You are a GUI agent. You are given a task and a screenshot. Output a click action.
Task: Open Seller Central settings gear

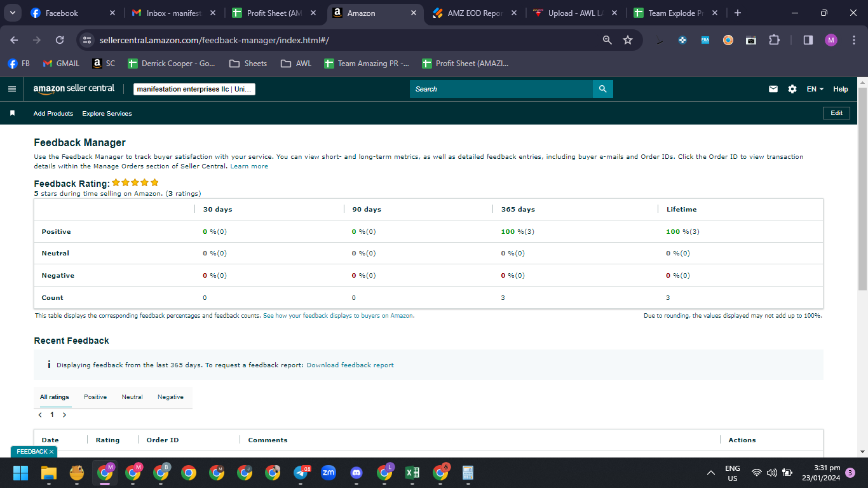pos(792,89)
